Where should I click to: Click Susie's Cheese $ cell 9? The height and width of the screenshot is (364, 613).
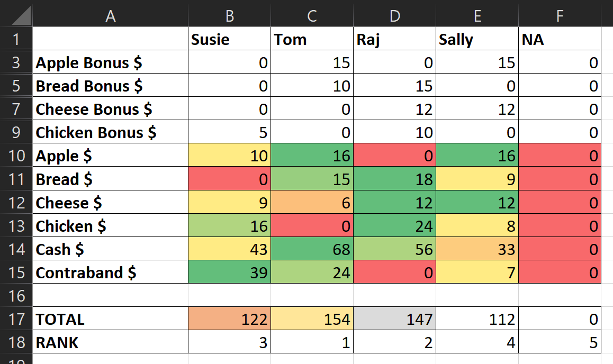230,202
